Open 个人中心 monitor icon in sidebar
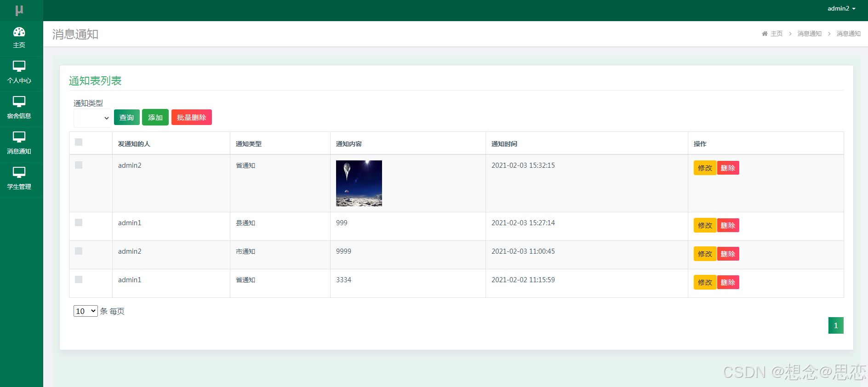 [19, 67]
